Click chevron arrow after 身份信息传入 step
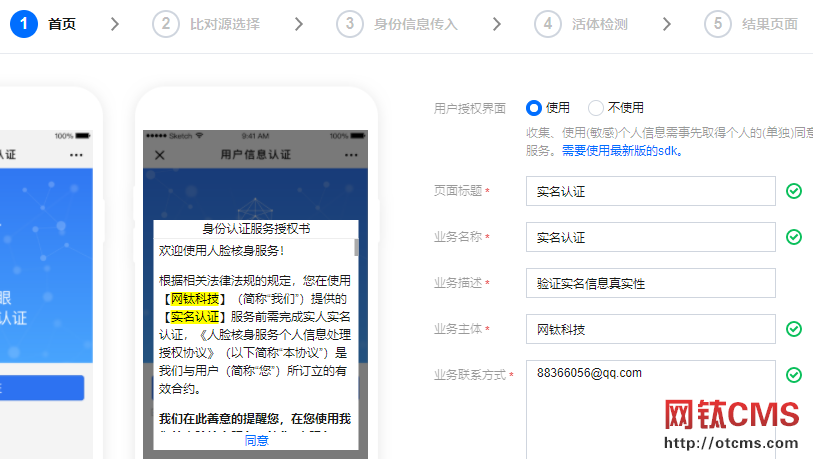 [x=496, y=24]
